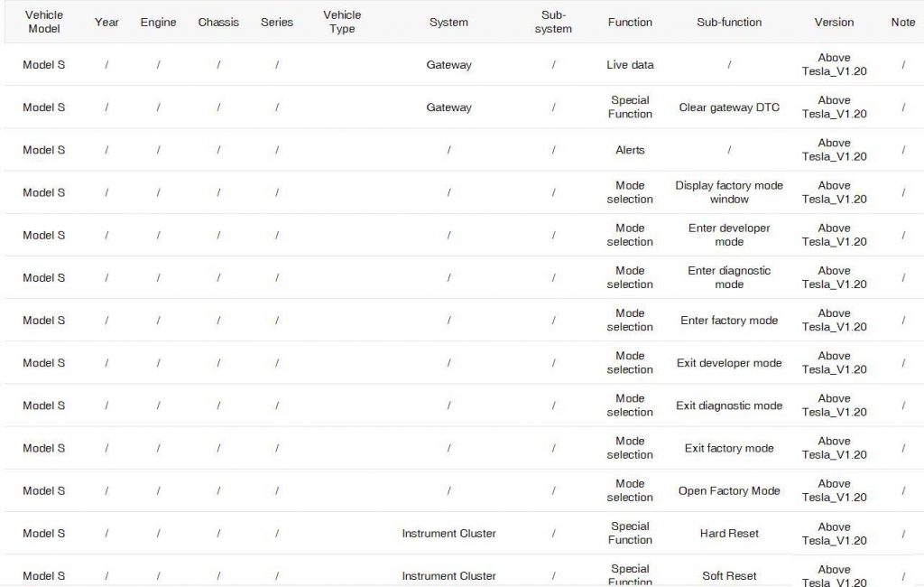Select the Sub-function column header

pos(729,22)
